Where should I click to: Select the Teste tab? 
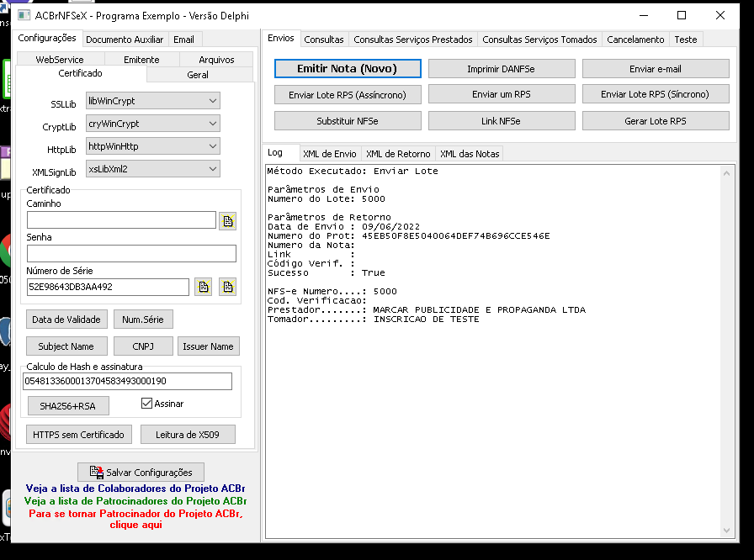point(686,40)
